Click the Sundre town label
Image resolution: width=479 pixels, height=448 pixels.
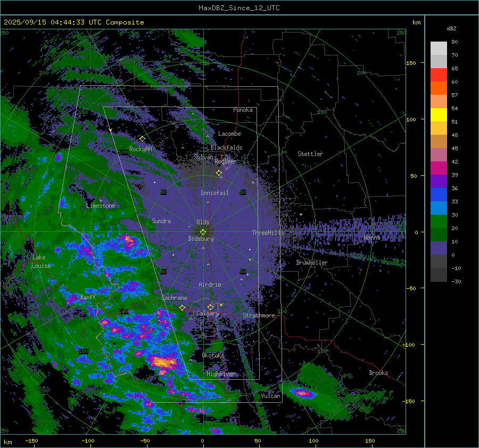tap(161, 221)
